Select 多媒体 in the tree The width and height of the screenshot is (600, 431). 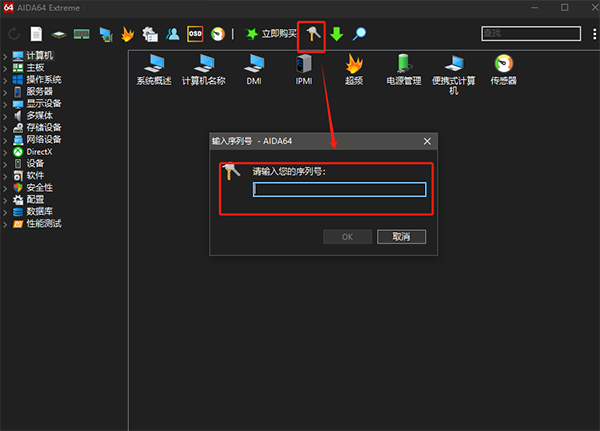pyautogui.click(x=39, y=116)
